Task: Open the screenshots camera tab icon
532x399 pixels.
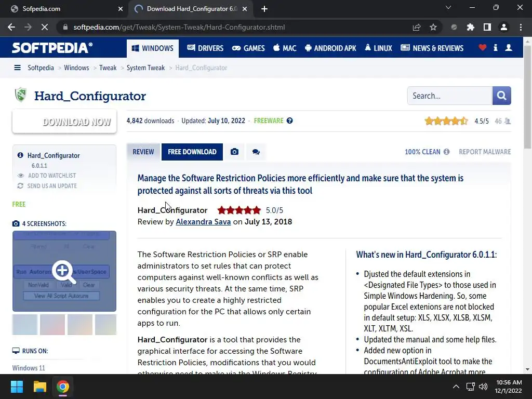Action: (x=234, y=152)
